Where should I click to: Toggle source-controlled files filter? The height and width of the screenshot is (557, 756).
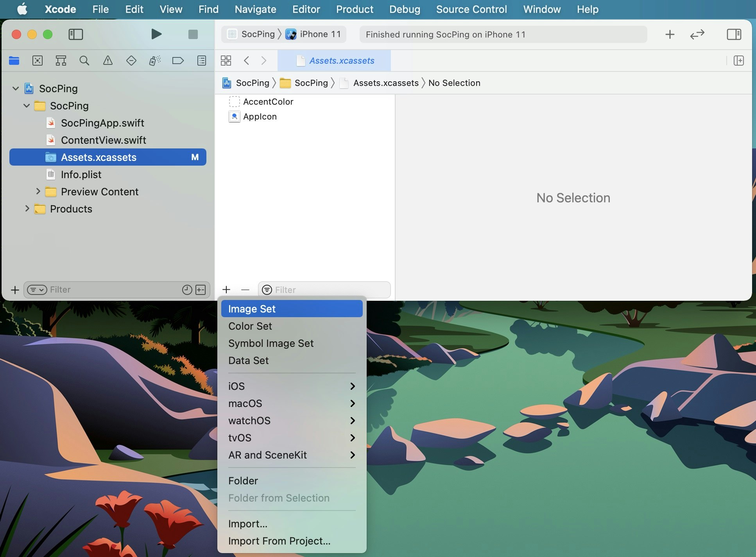point(201,290)
